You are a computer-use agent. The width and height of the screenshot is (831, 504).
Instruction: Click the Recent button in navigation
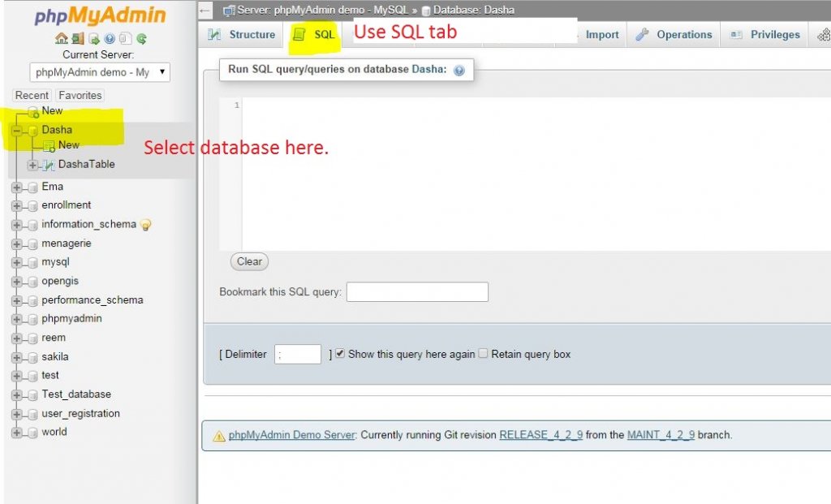point(32,96)
